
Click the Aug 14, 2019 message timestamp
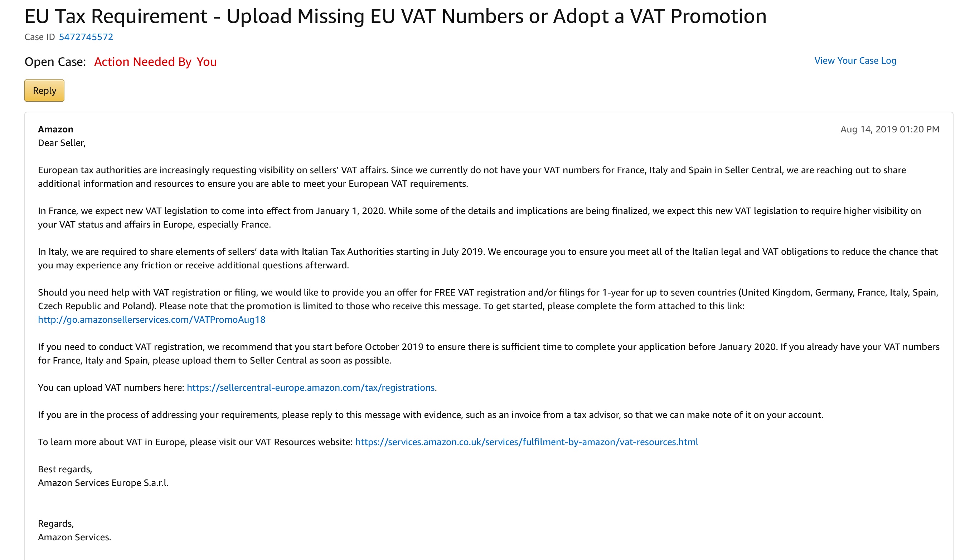click(x=889, y=130)
